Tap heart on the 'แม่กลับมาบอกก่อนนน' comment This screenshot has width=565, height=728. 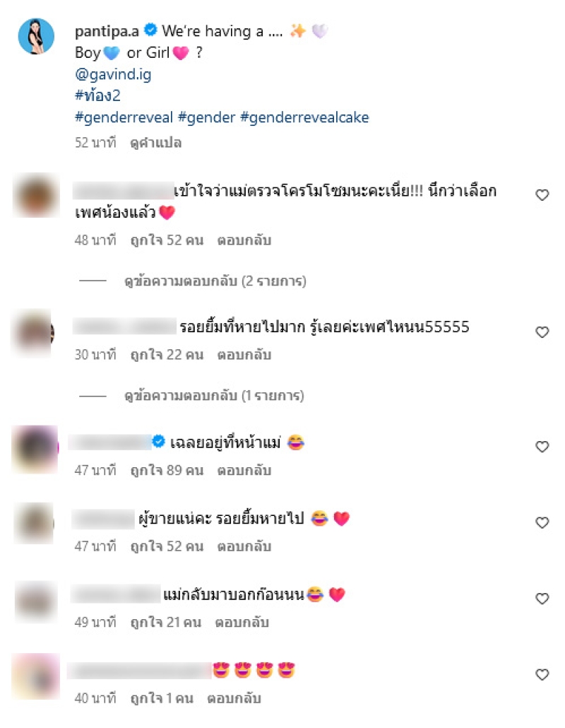(x=542, y=599)
